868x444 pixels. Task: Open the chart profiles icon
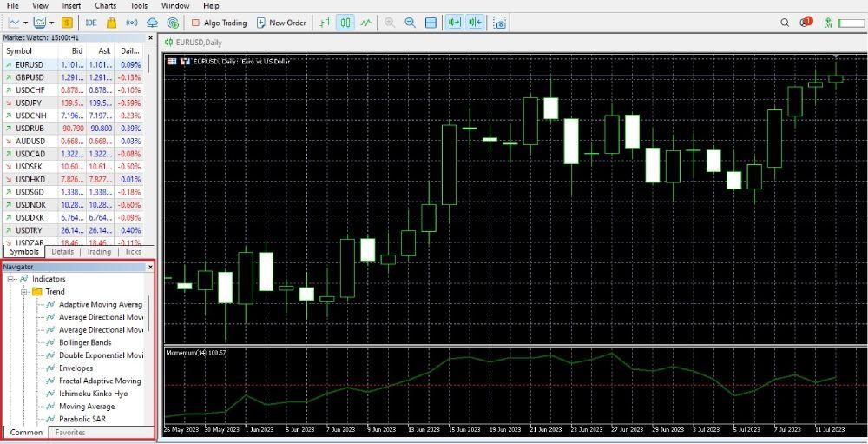(40, 23)
